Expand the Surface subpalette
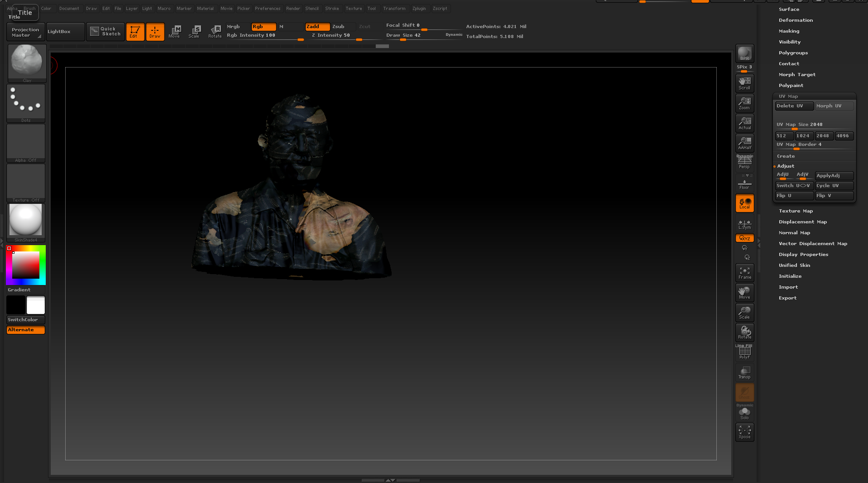868x483 pixels. 789,10
